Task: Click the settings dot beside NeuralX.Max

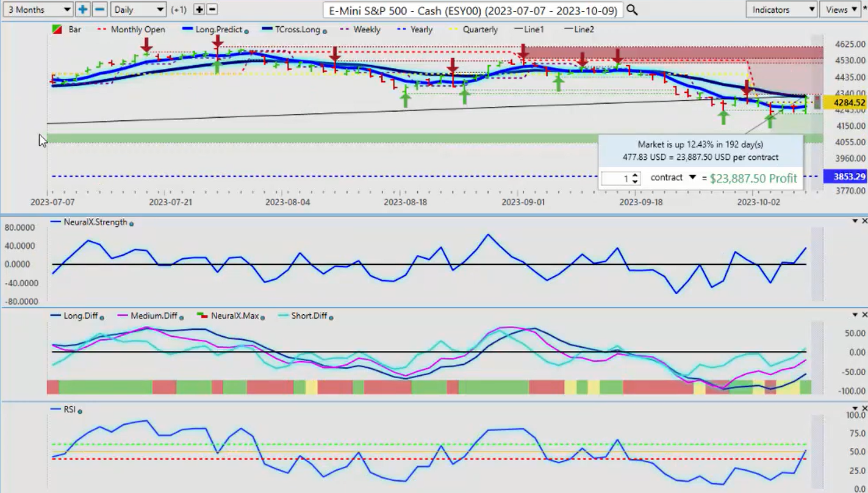Action: [x=263, y=317]
